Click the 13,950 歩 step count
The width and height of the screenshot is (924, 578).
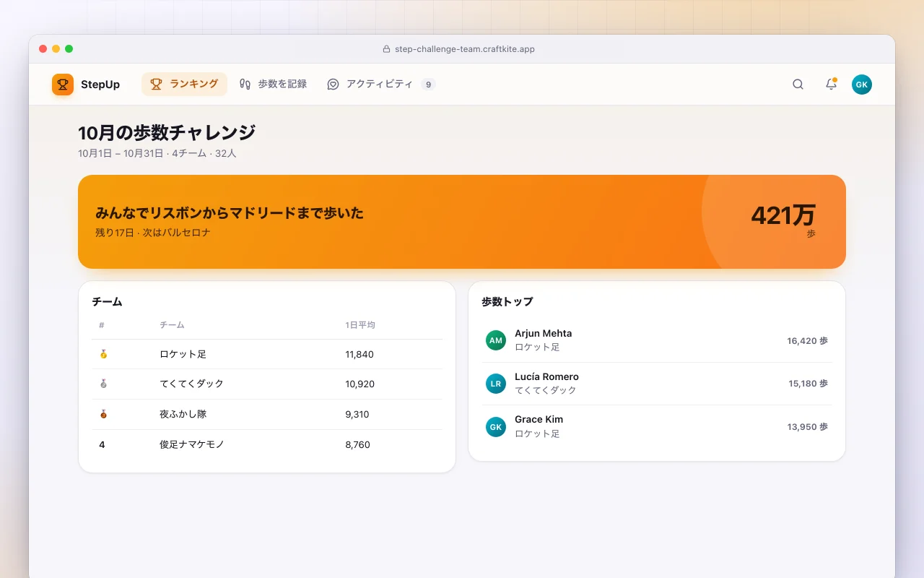(807, 427)
